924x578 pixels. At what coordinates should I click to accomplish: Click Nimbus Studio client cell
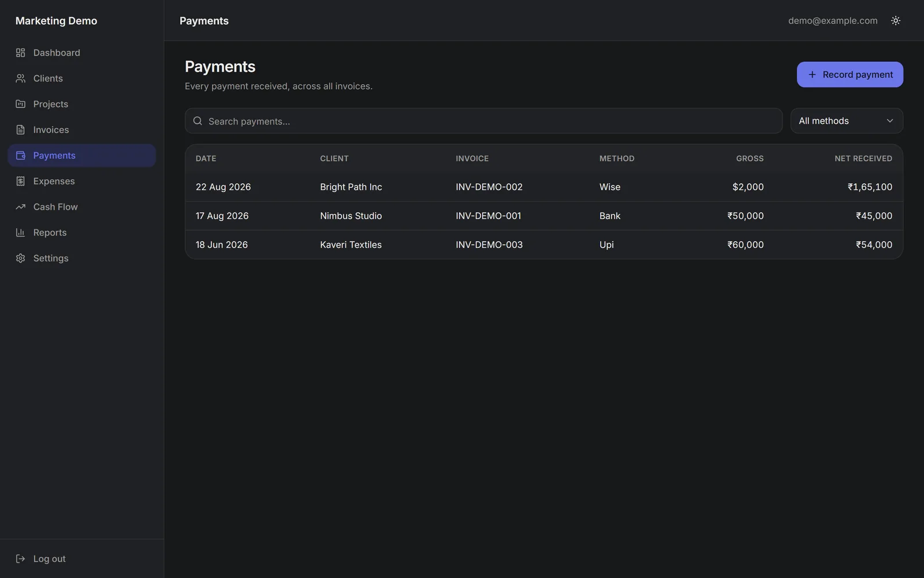tap(351, 216)
